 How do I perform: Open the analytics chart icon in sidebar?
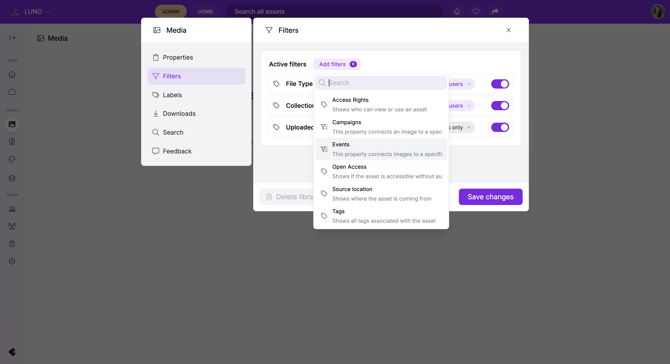pos(12,209)
